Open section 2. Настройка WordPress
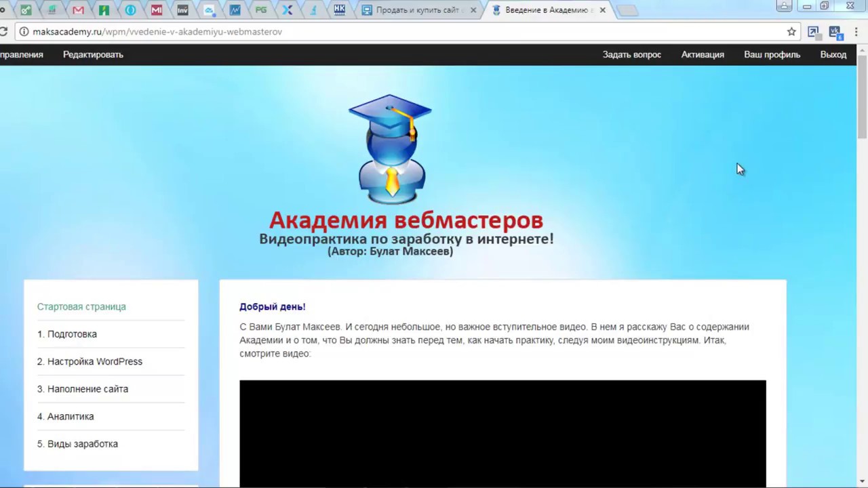Screen dimensions: 868x488 [x=90, y=362]
